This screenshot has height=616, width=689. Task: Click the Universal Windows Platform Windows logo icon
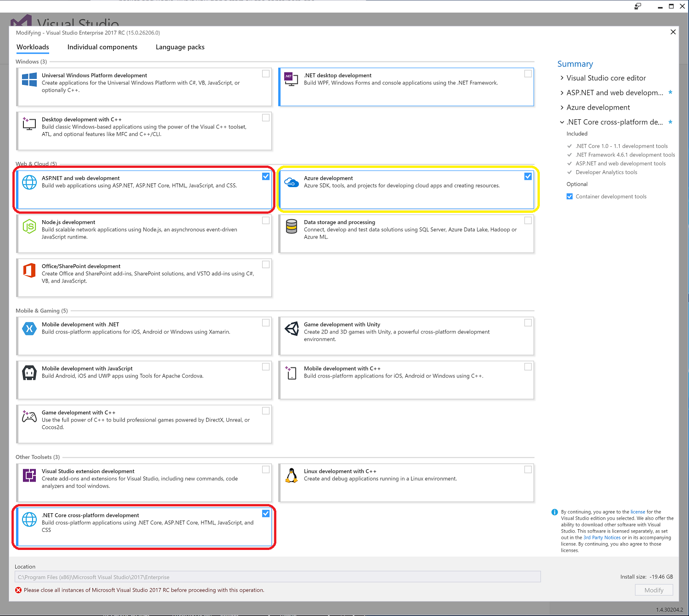(29, 79)
